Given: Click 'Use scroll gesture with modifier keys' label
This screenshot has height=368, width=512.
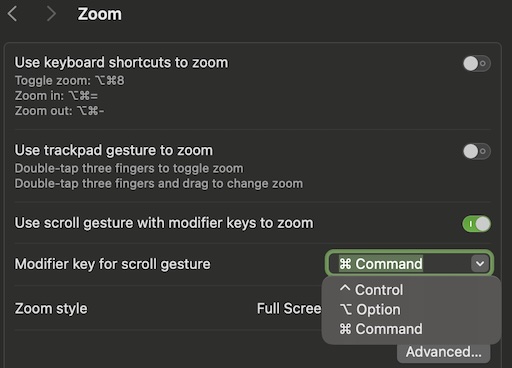Looking at the screenshot, I should pyautogui.click(x=164, y=223).
